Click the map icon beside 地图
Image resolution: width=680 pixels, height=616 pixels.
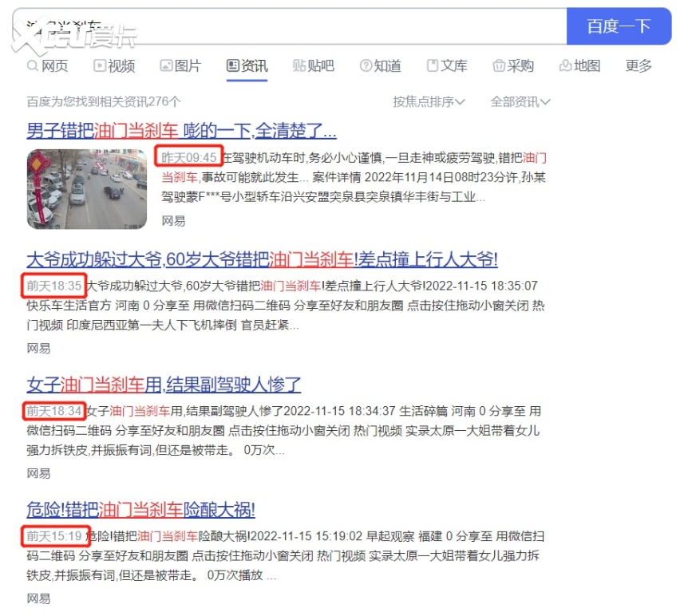565,66
